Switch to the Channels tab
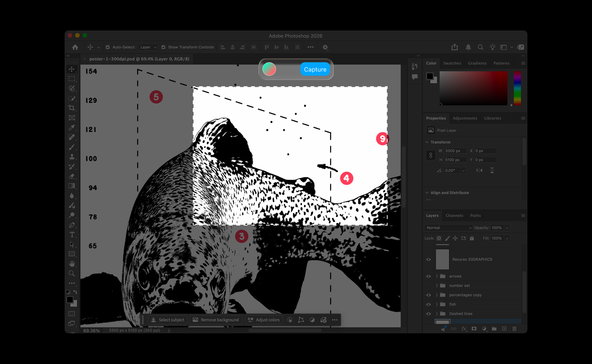The image size is (592, 364). tap(454, 216)
